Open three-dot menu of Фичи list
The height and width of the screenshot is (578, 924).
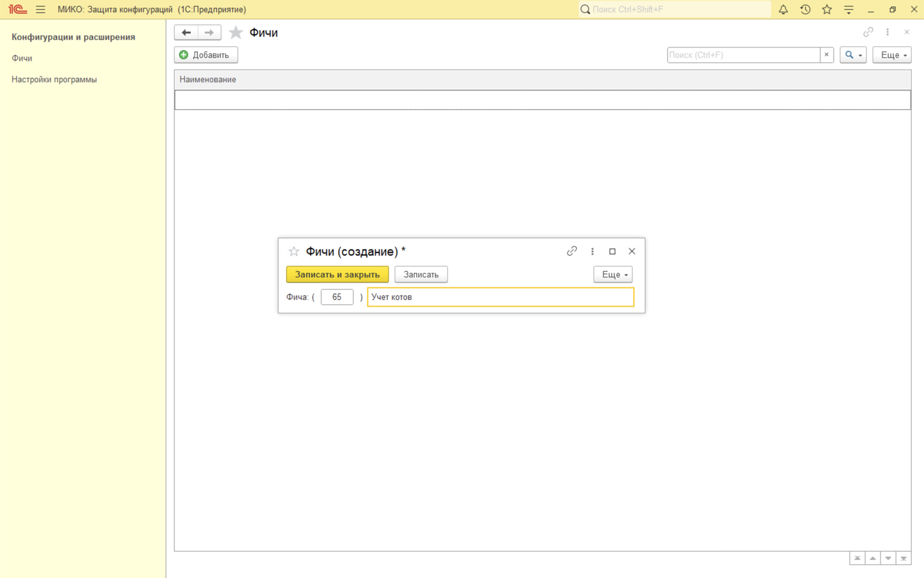[x=887, y=32]
